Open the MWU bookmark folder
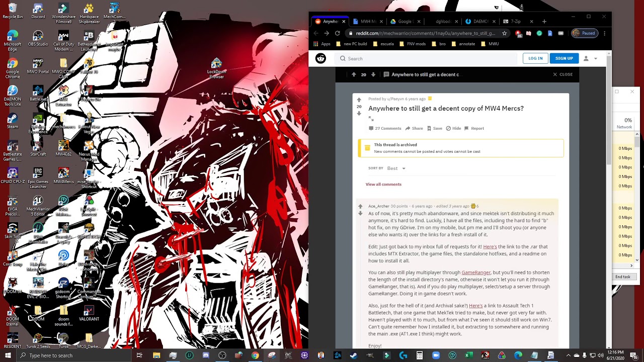 click(x=490, y=44)
